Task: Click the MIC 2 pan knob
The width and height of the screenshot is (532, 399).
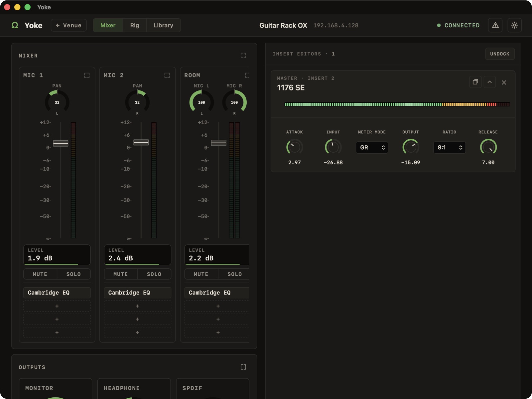Action: point(137,102)
